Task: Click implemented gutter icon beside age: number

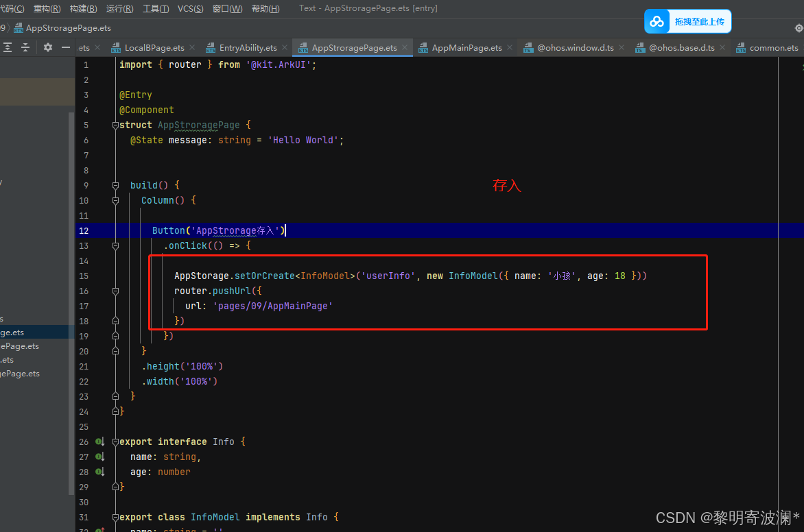Action: [100, 472]
